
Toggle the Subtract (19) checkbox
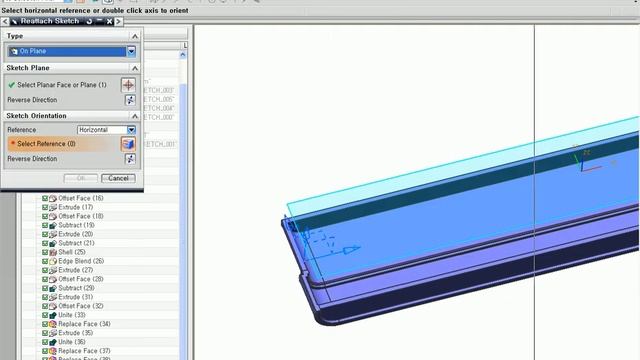pos(45,225)
